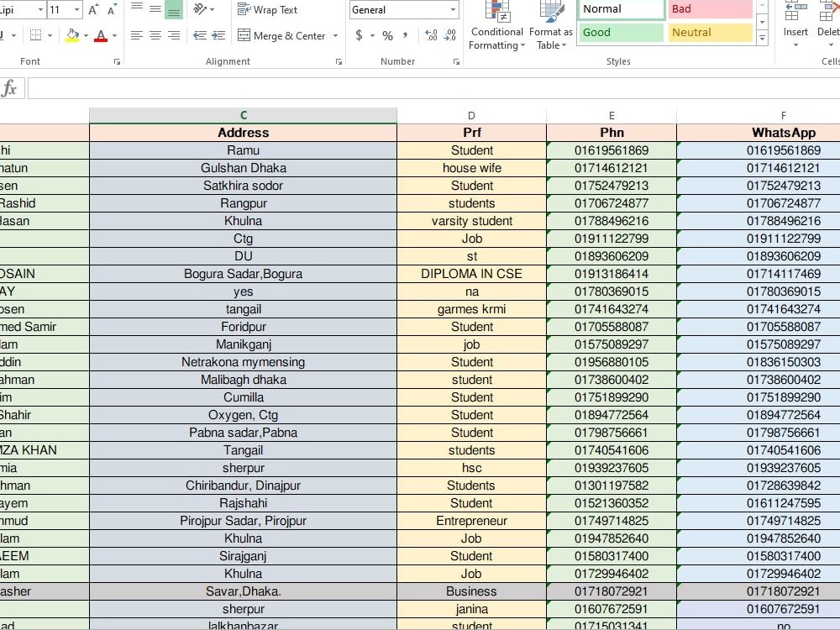This screenshot has width=840, height=630.
Task: Open the font size dropdown
Action: coord(76,9)
